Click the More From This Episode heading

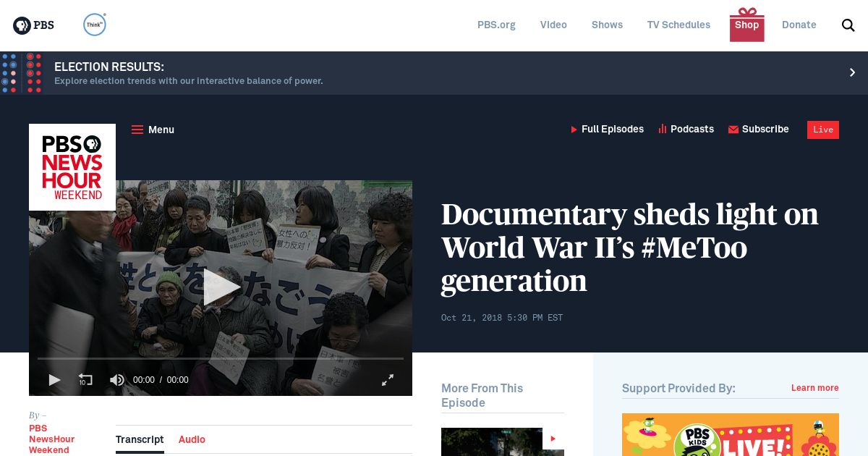coord(482,395)
